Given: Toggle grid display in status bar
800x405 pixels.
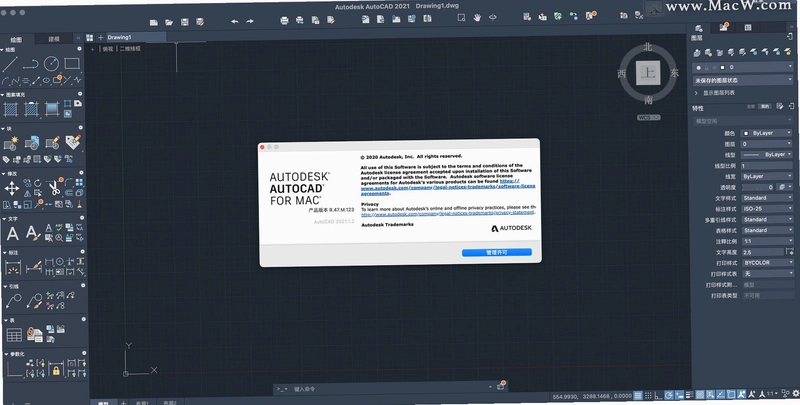Looking at the screenshot, I should [638, 395].
